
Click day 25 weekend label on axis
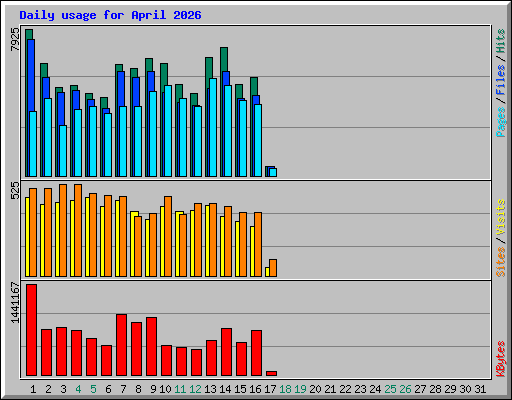tap(390, 389)
